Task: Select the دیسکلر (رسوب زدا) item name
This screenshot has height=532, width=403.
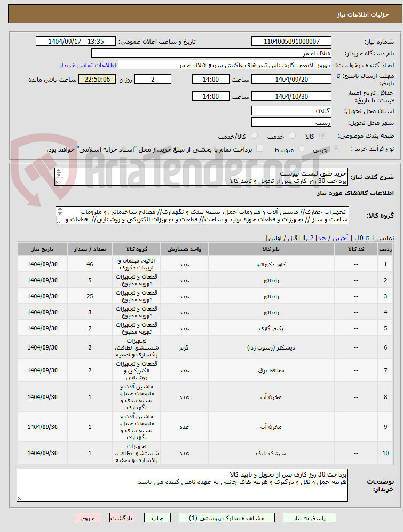Action: [x=271, y=347]
